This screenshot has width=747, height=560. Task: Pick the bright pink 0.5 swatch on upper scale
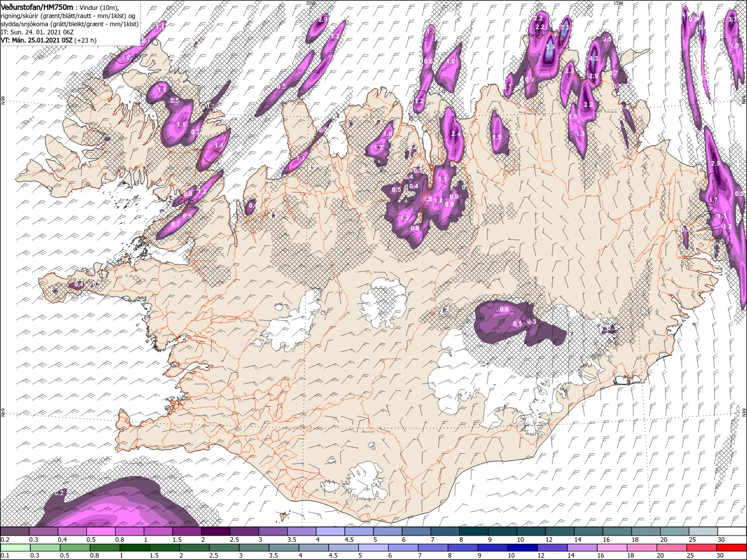point(100,531)
